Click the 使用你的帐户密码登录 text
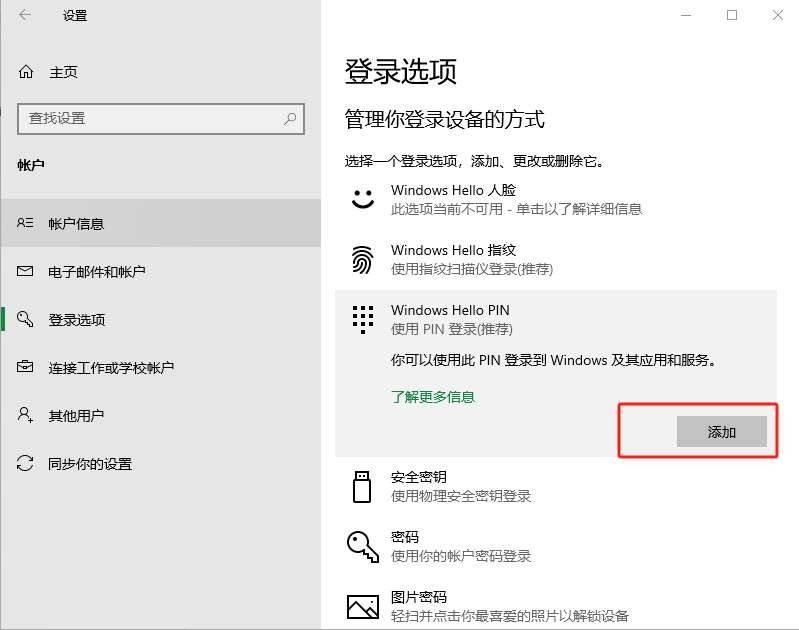 [x=461, y=556]
